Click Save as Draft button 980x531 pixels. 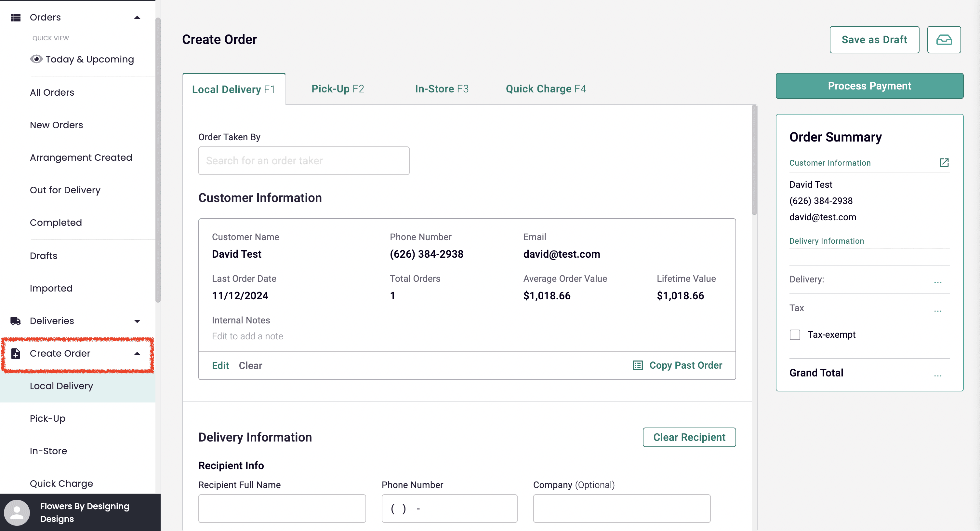(x=874, y=40)
